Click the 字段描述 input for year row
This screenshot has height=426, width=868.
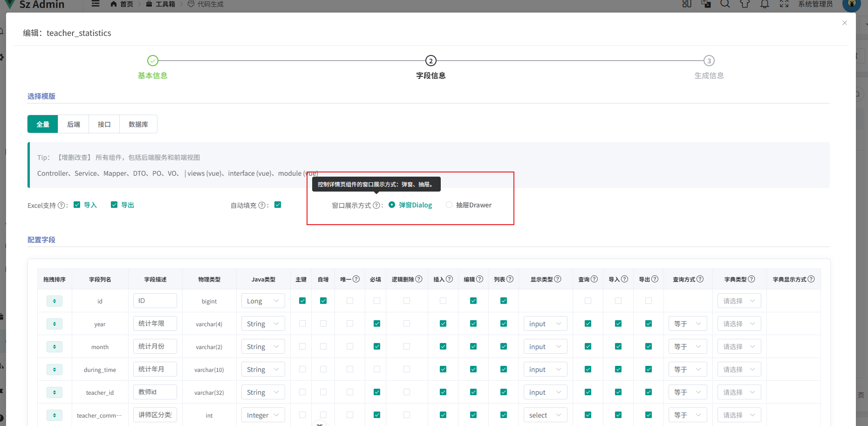click(x=155, y=323)
